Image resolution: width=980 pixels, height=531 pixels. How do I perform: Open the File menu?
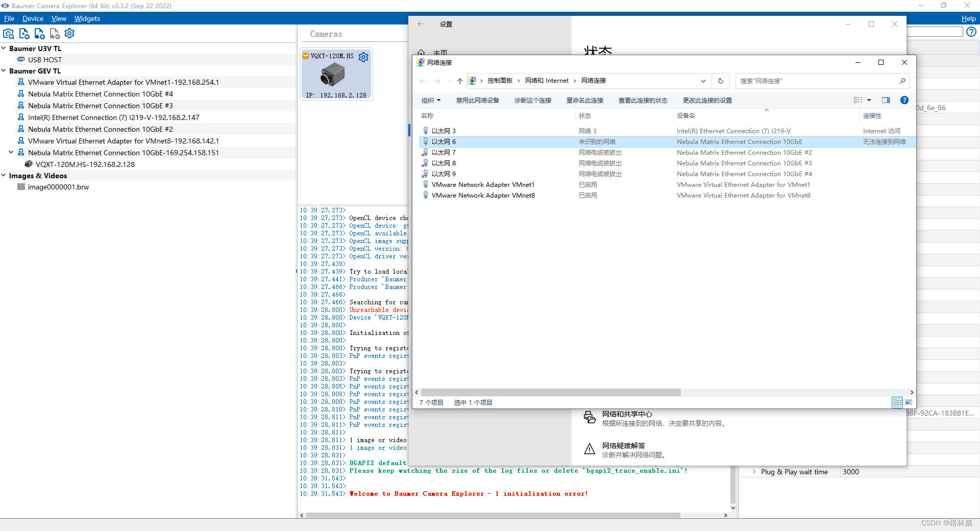point(9,18)
